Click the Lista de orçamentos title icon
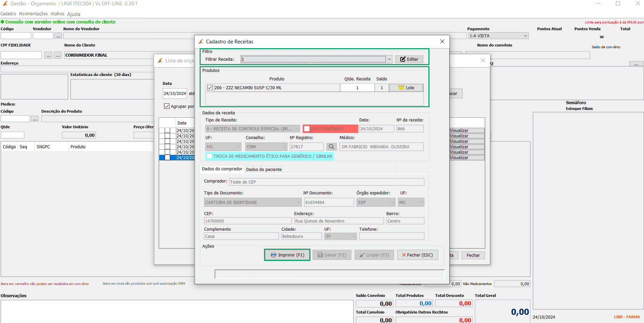The width and height of the screenshot is (644, 323). (160, 60)
